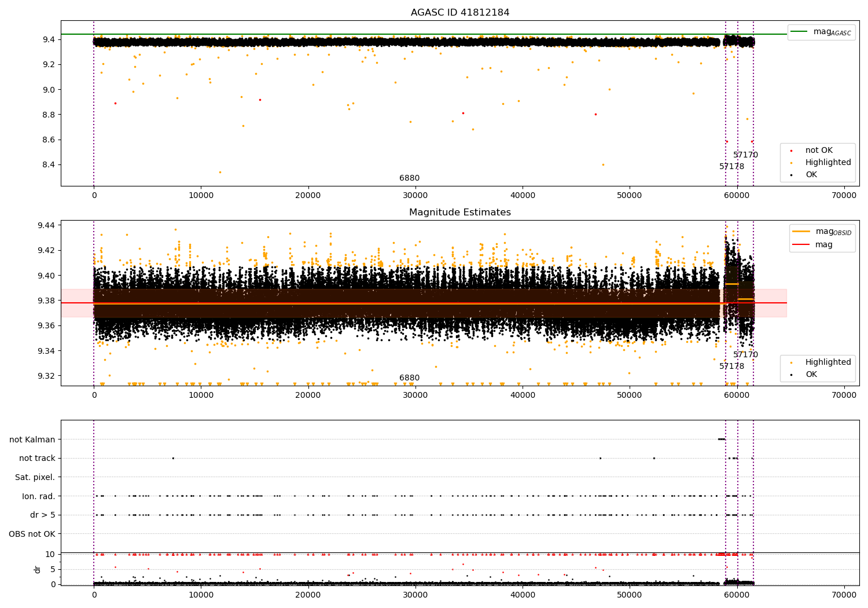
Task: Click orange line sample beside mag OBSID
Action: point(801,232)
